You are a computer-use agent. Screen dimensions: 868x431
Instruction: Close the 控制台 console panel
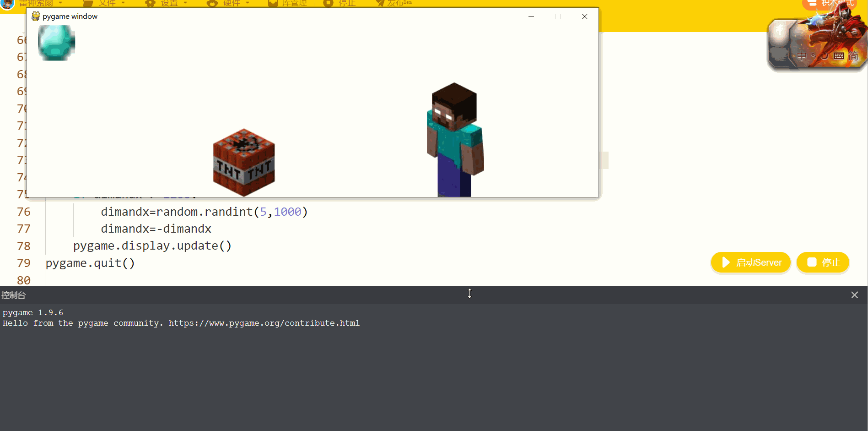coord(854,295)
